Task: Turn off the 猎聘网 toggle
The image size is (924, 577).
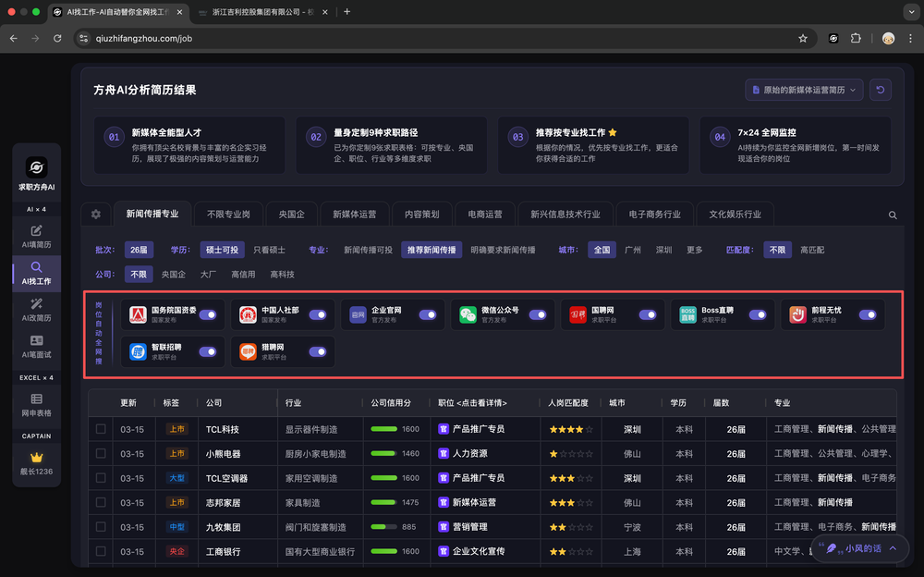Action: [318, 351]
